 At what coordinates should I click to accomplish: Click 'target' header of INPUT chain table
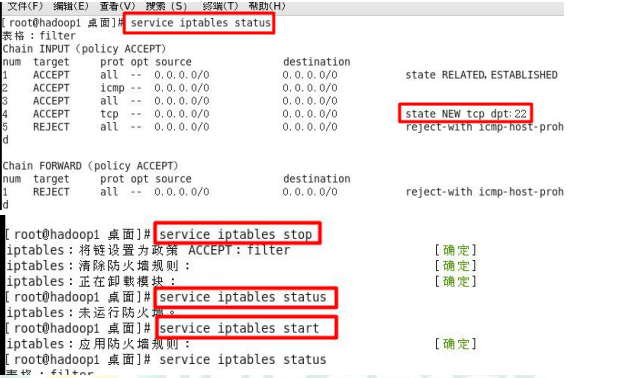(51, 62)
